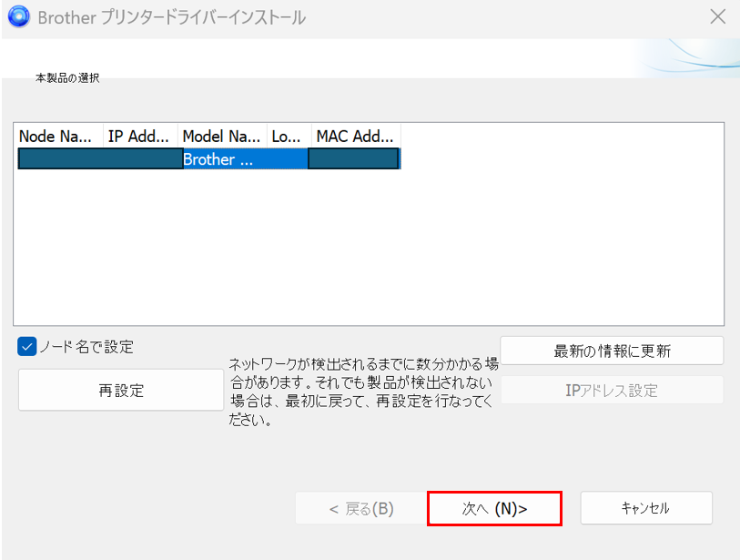Sort list by Model Name column header

[222, 137]
